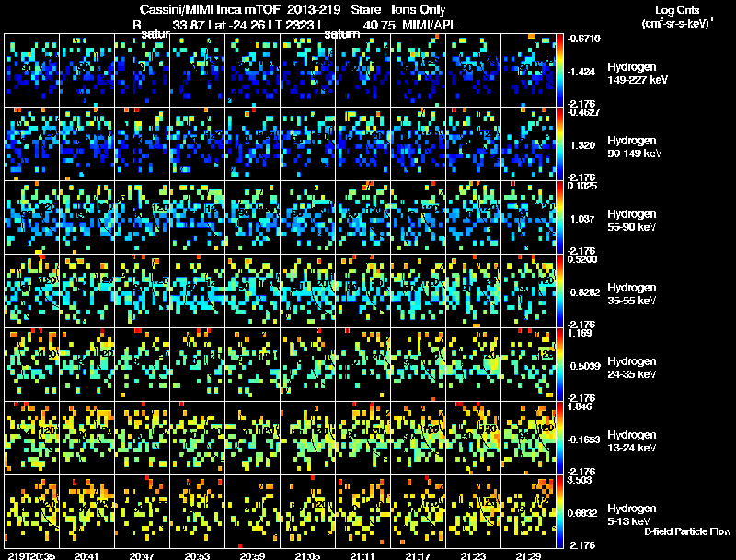The image size is (736, 560).
Task: Open the Hydrogen 5-13 keV panel at 21:29
Action: coord(528,511)
